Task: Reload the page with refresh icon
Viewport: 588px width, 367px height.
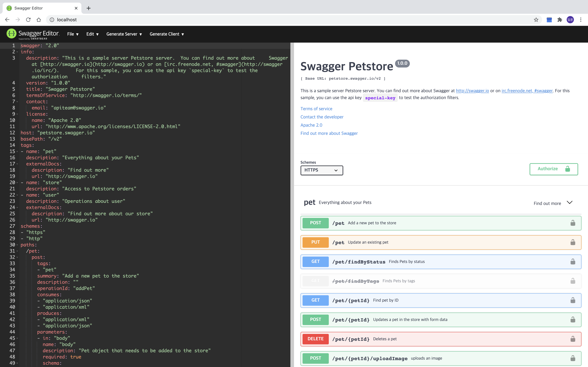Action: [28, 20]
